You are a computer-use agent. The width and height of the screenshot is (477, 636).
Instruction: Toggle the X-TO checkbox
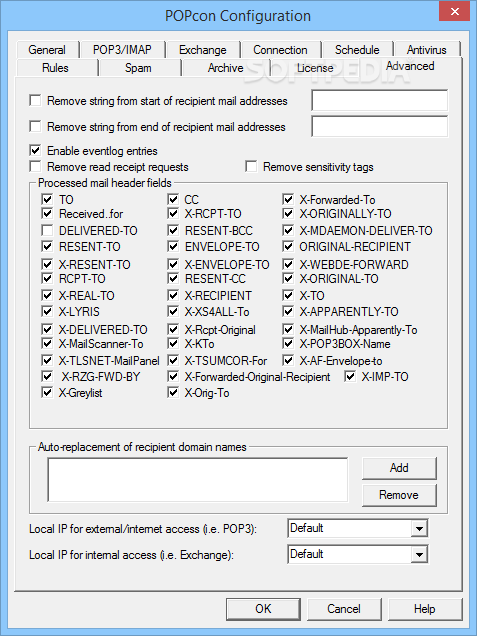[x=288, y=295]
